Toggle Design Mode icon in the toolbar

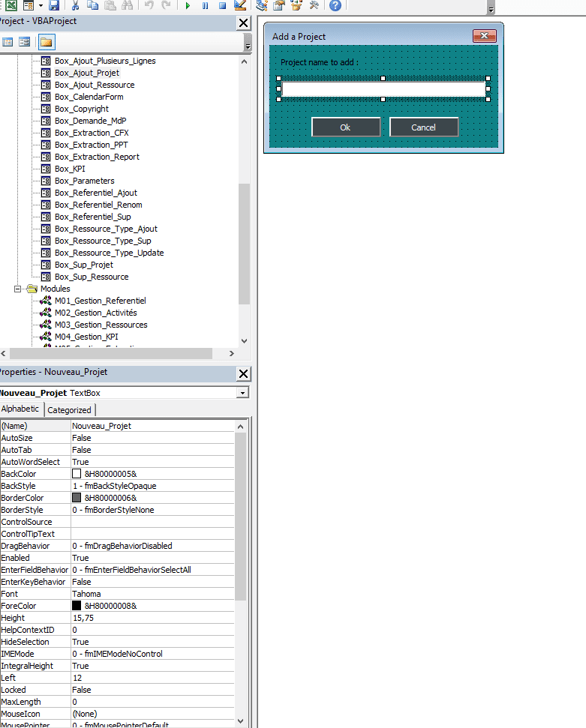coord(239,5)
